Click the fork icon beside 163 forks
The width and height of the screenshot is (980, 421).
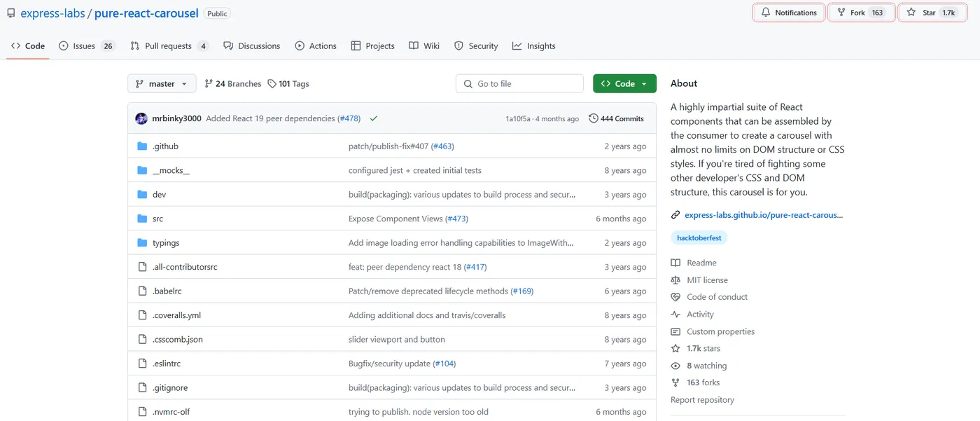[x=675, y=382]
